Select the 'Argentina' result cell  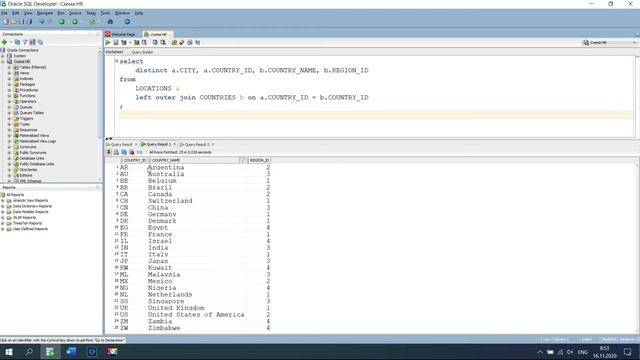[166, 167]
